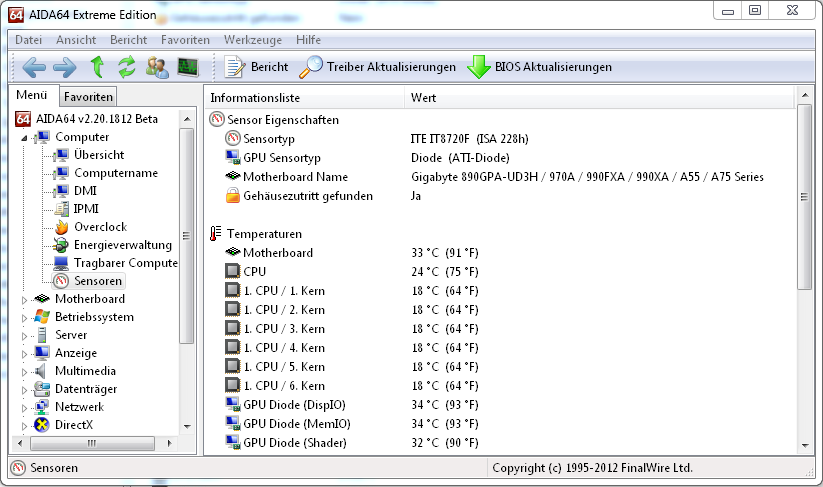Click the Datenträger drive icon

tap(42, 389)
